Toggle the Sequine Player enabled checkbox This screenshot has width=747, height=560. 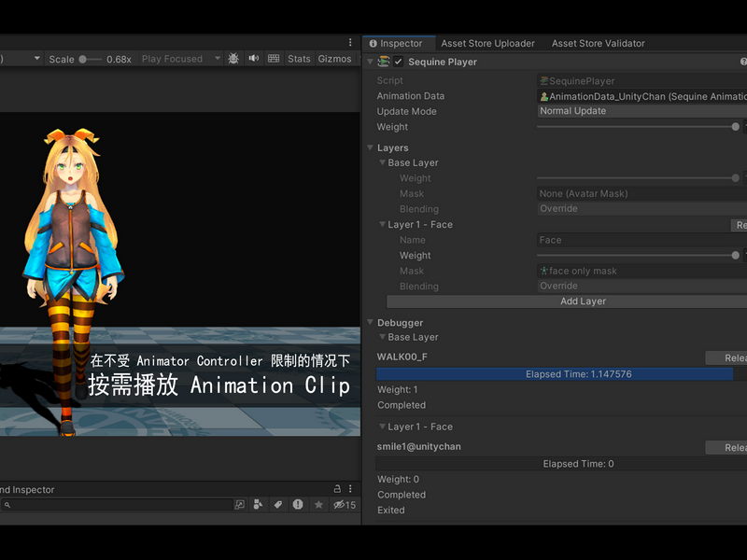[399, 62]
